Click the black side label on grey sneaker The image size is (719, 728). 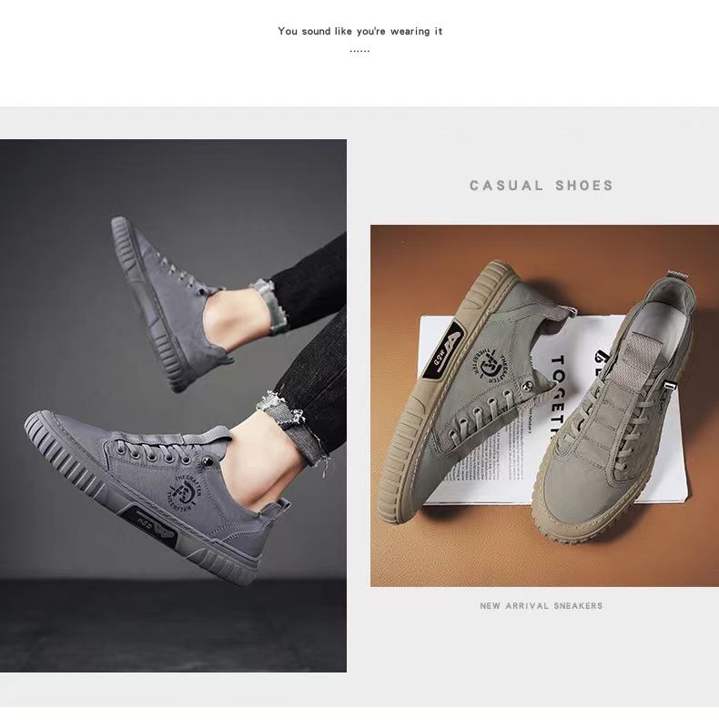click(x=149, y=525)
